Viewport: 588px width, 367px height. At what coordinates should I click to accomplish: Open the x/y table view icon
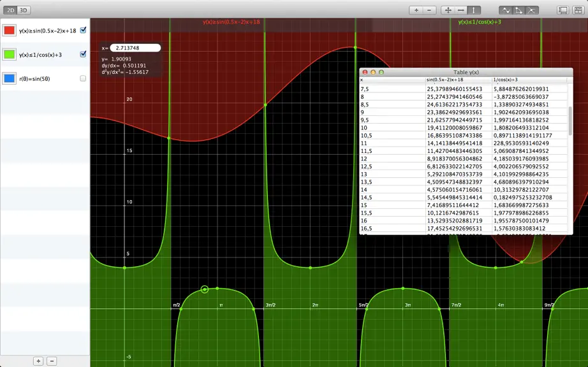click(x=578, y=10)
